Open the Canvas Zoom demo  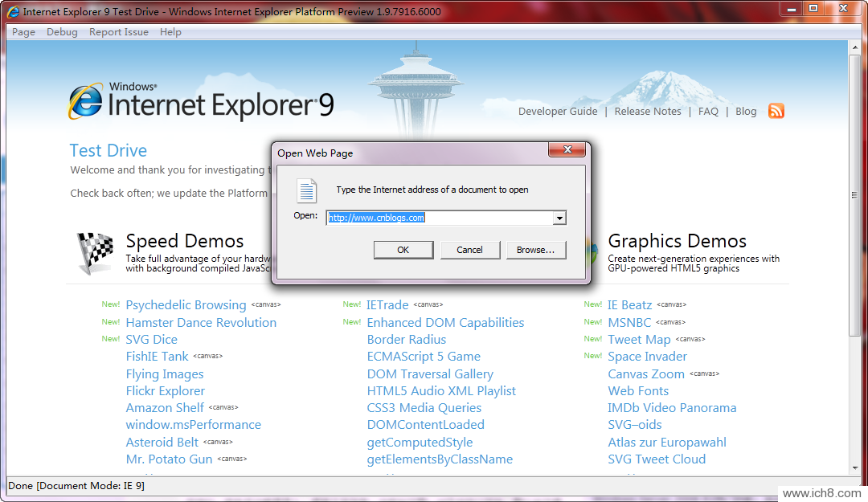[x=646, y=374]
